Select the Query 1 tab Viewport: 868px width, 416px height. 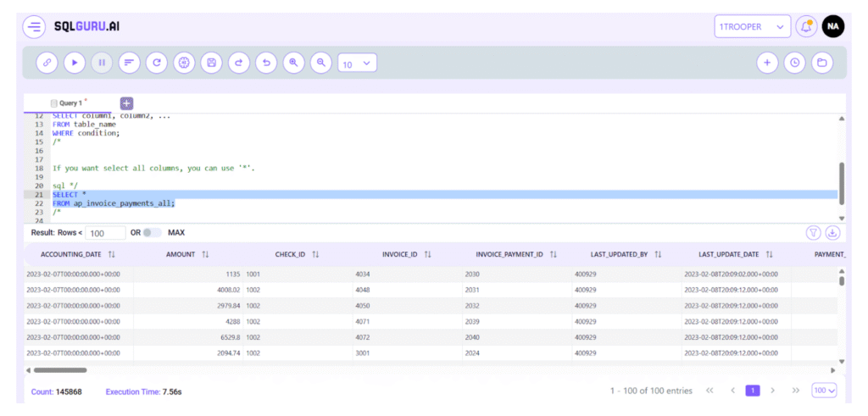70,103
